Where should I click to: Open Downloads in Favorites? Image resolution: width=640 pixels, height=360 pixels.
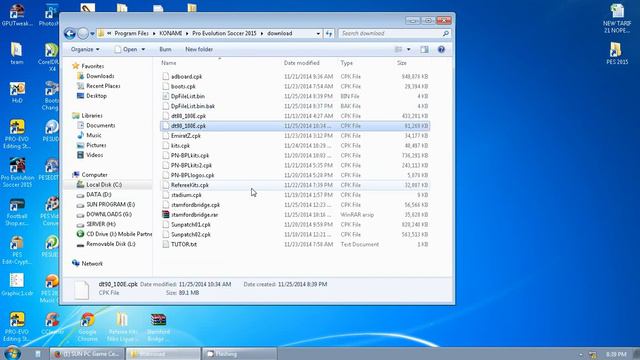(100, 76)
